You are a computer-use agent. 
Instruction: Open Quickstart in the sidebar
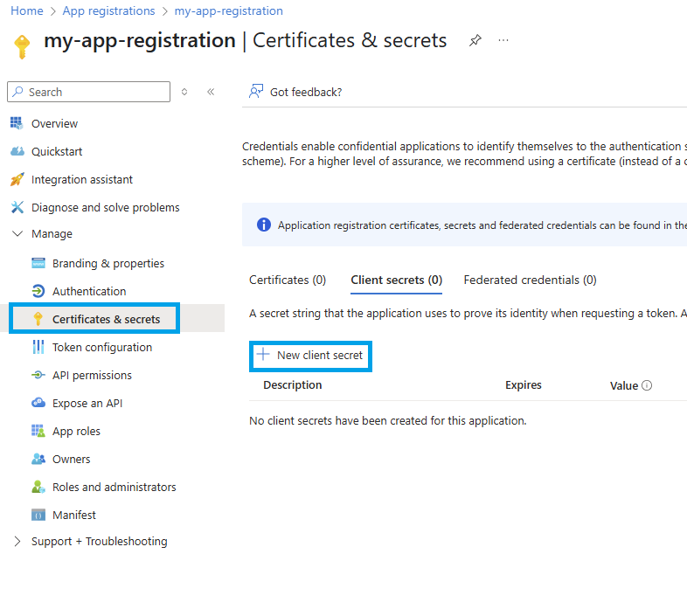(x=57, y=151)
